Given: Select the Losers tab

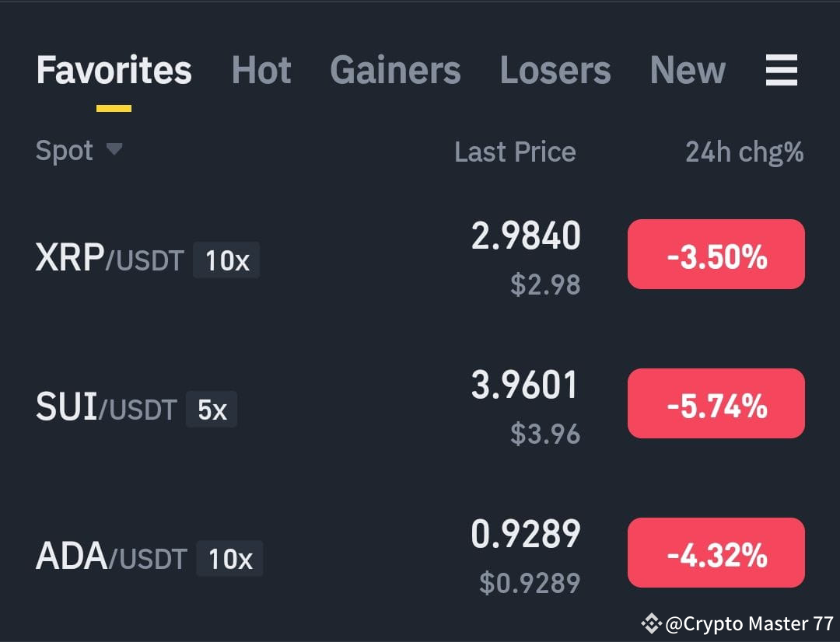Looking at the screenshot, I should [x=555, y=70].
